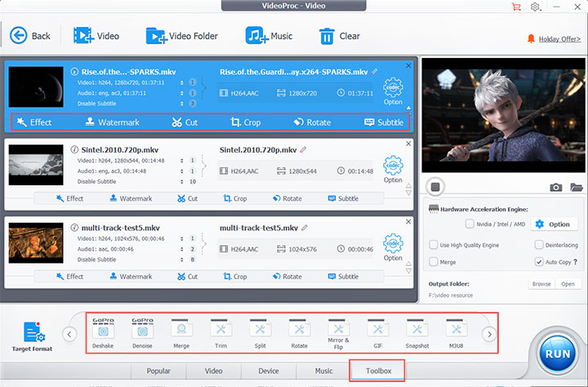The height and width of the screenshot is (387, 588).
Task: Toggle the Merge checkbox
Action: (x=434, y=262)
